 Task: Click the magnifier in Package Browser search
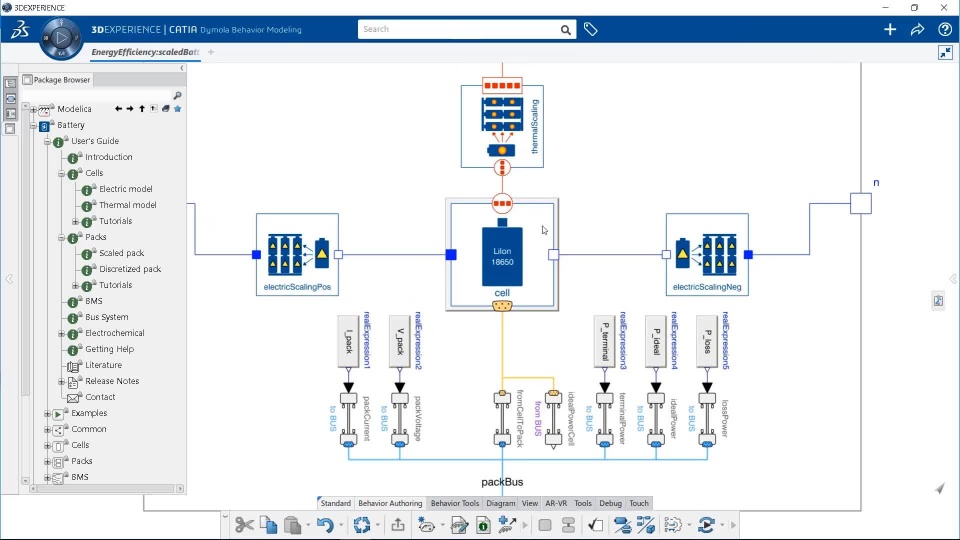coord(178,96)
